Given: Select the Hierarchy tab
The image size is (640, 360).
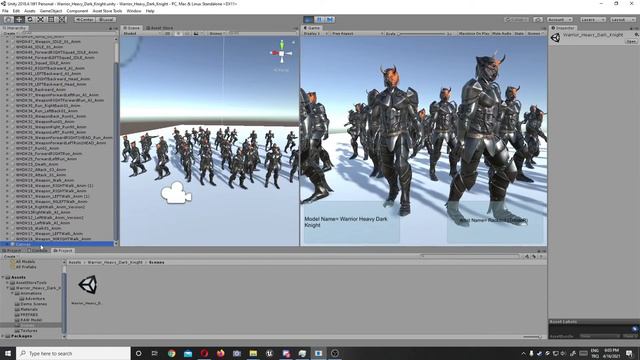Looking at the screenshot, I should [14, 28].
